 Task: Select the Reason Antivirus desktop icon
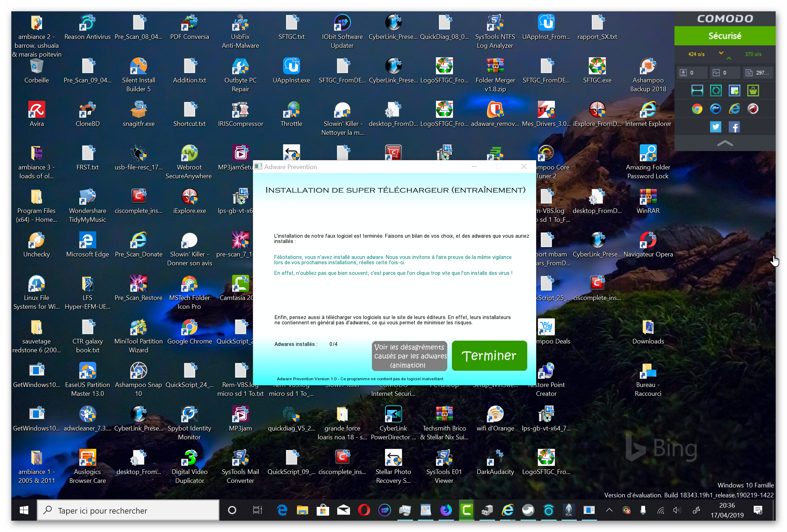[x=87, y=28]
